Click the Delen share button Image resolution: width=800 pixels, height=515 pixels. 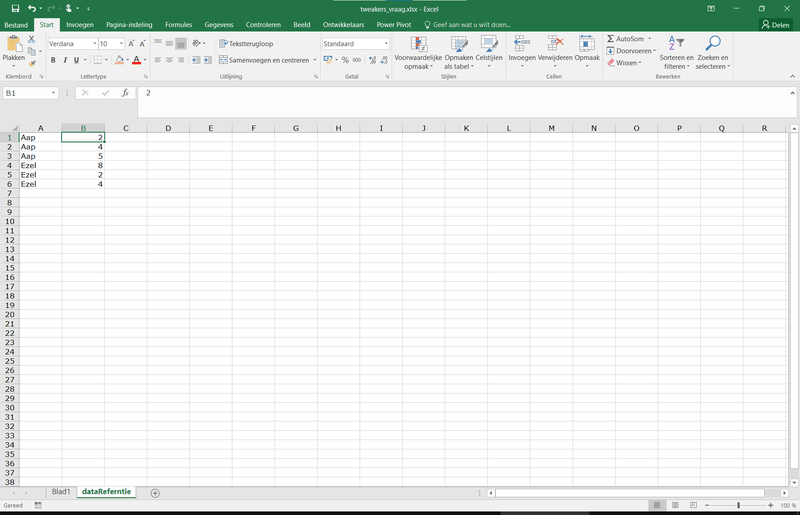click(x=776, y=24)
